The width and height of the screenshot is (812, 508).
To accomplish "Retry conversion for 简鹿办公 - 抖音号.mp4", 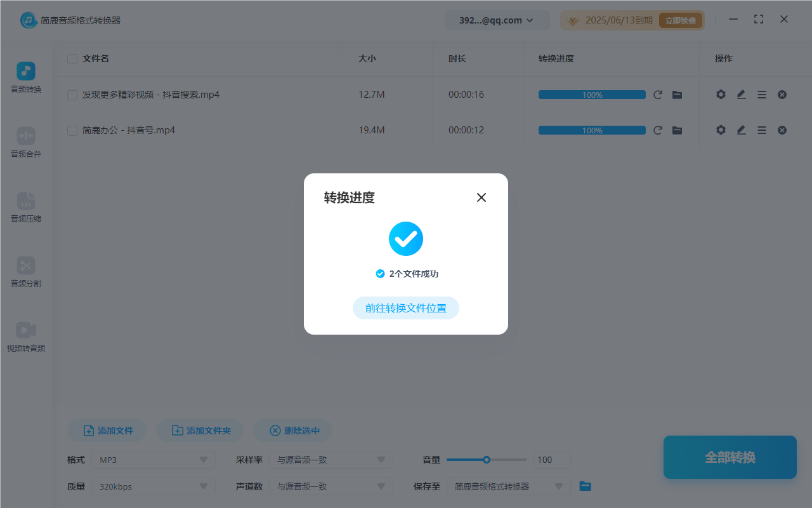I will [x=658, y=130].
